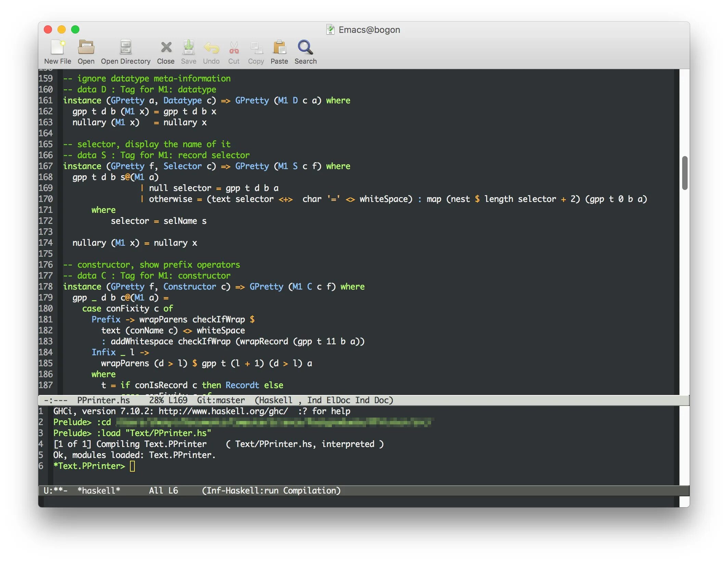
Task: Click 'Prefix' on line 181
Action: [106, 319]
